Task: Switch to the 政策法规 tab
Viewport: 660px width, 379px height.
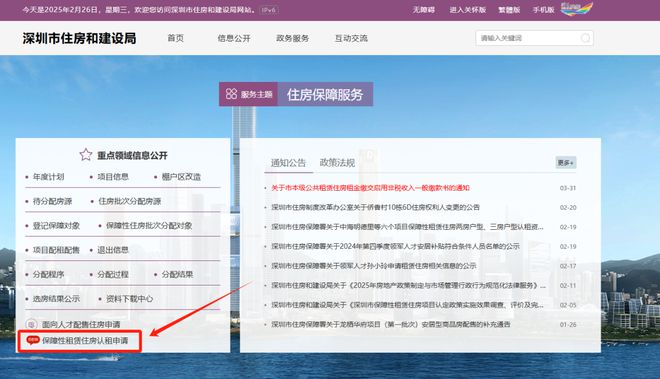Action: point(337,163)
